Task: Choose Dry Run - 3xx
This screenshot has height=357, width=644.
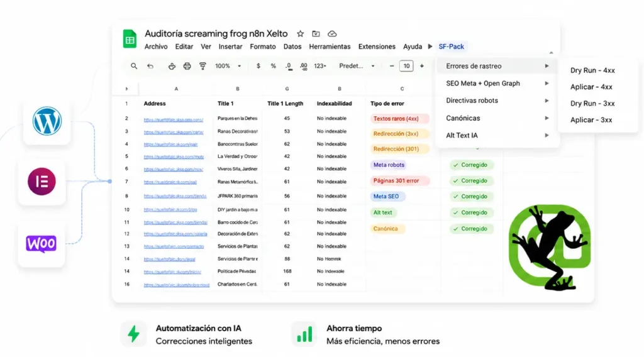Action: pos(592,104)
